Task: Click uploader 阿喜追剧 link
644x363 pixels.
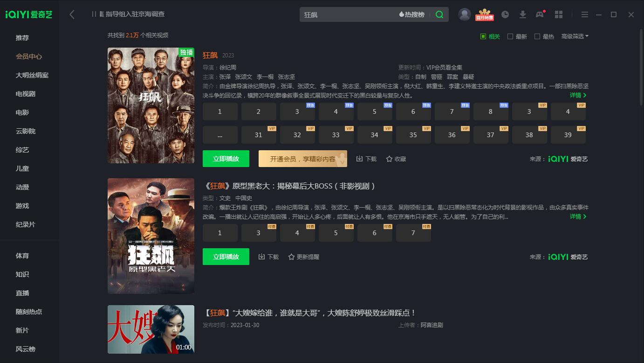Action: point(432,325)
